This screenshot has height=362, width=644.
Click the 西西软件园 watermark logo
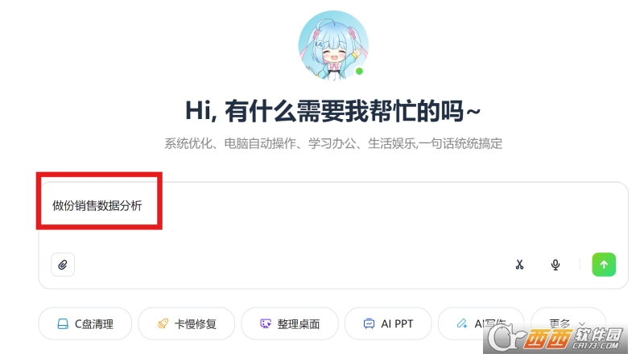click(555, 339)
